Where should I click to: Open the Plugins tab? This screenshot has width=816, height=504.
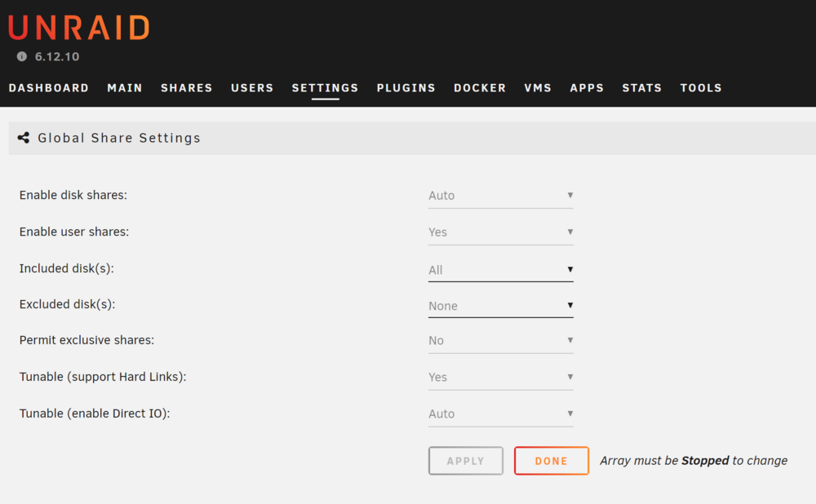[406, 88]
